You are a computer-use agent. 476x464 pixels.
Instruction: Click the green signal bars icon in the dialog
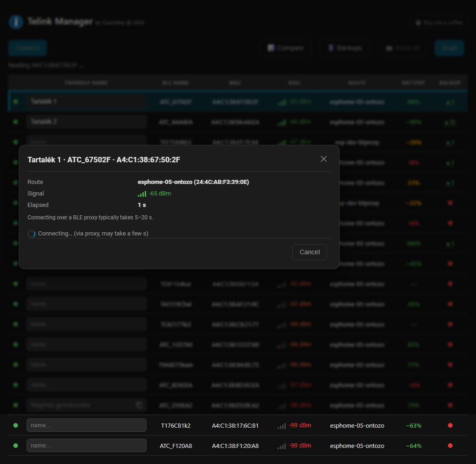[142, 194]
